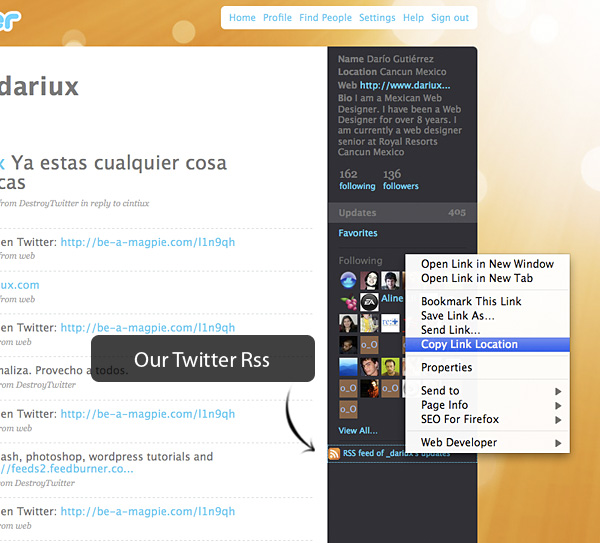
Task: Open the green-background man avatar
Action: click(390, 367)
